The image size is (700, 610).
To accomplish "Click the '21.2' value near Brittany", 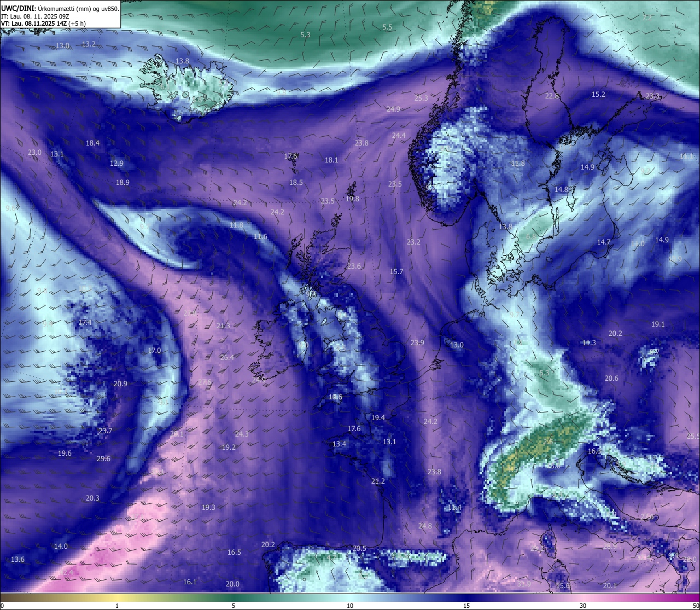I will coord(378,481).
